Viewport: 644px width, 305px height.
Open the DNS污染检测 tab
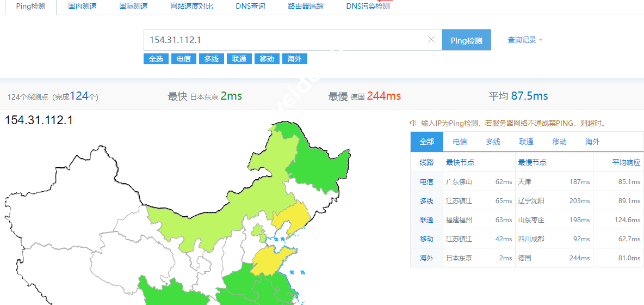tap(368, 7)
